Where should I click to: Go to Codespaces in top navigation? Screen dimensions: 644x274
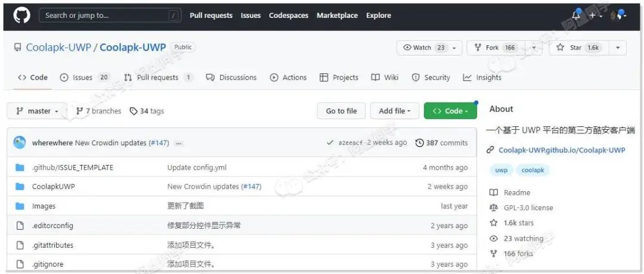pyautogui.click(x=289, y=15)
